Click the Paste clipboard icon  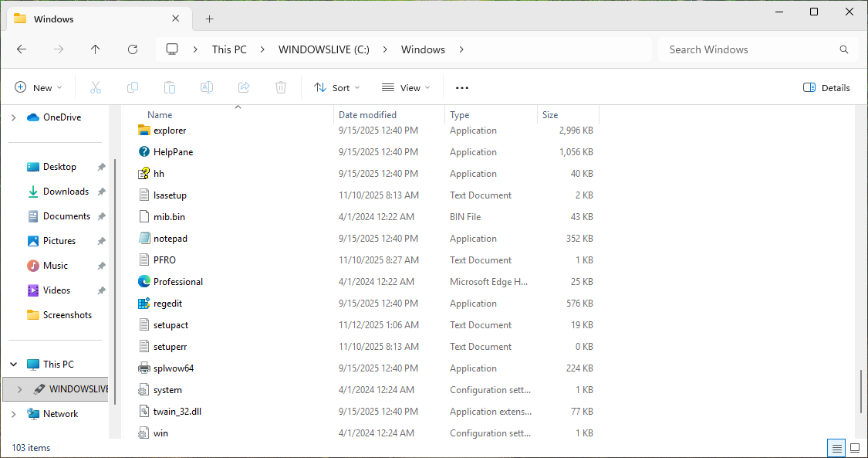click(170, 88)
